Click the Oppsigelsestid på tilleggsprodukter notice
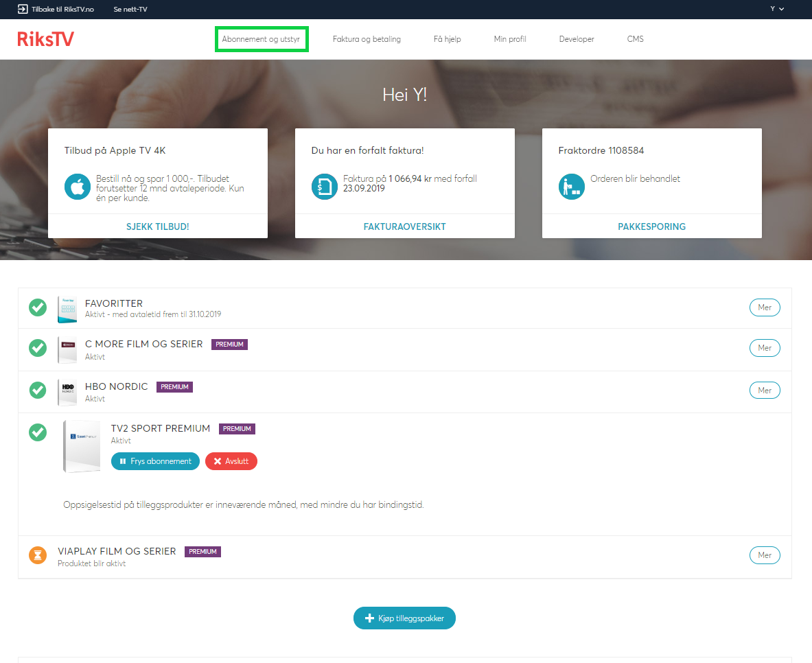 tap(244, 504)
